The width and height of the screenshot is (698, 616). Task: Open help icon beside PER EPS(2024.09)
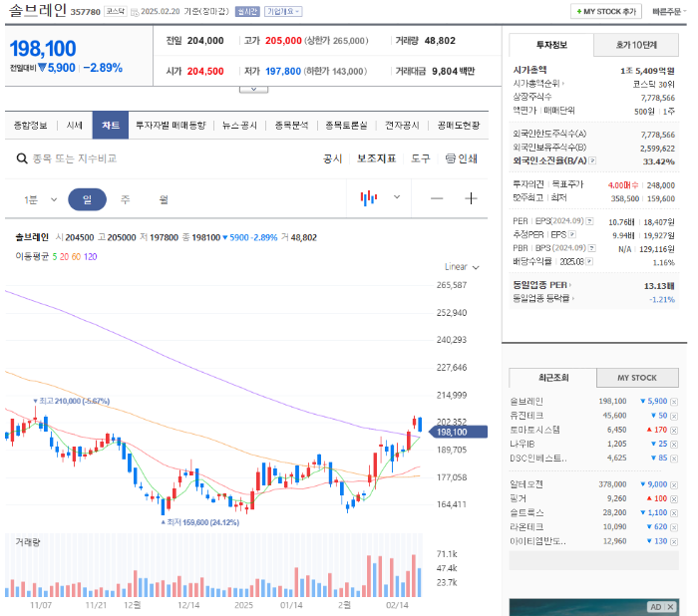[589, 221]
